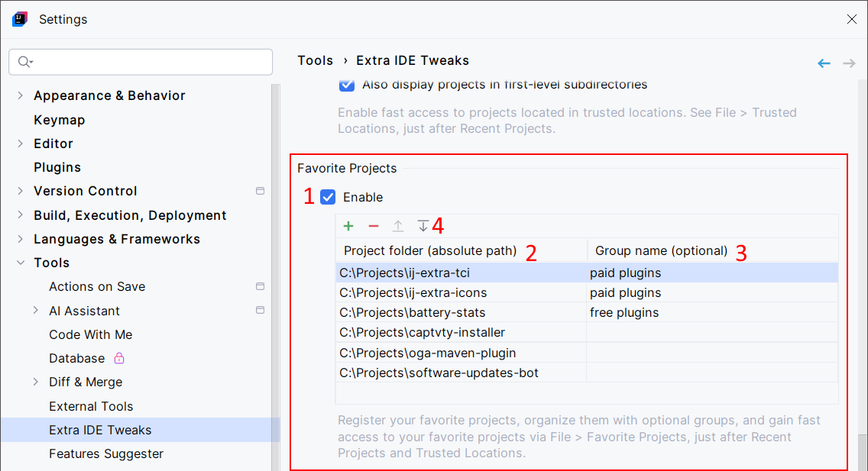Uncheck display projects in first-level subdirectories
The width and height of the screenshot is (868, 471).
(x=347, y=85)
